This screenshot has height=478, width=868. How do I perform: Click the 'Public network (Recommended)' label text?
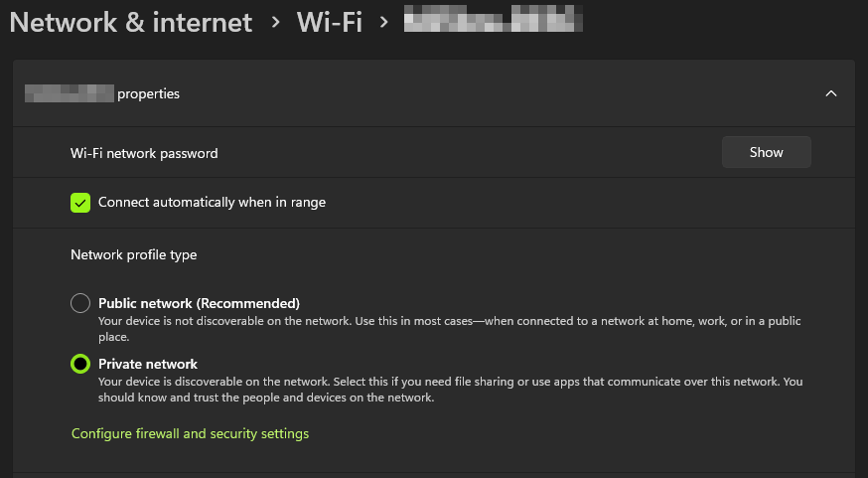pyautogui.click(x=199, y=303)
